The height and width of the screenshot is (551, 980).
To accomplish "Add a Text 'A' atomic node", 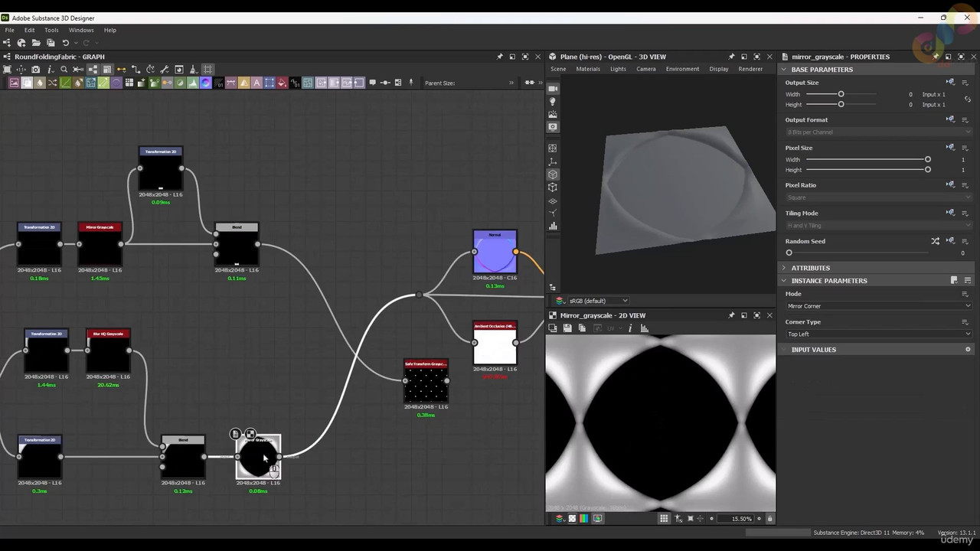I will click(256, 83).
